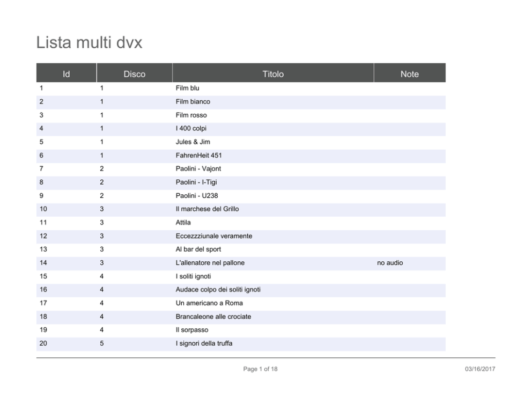Click the Titolo column header
The height and width of the screenshot is (411, 532).
pos(273,72)
